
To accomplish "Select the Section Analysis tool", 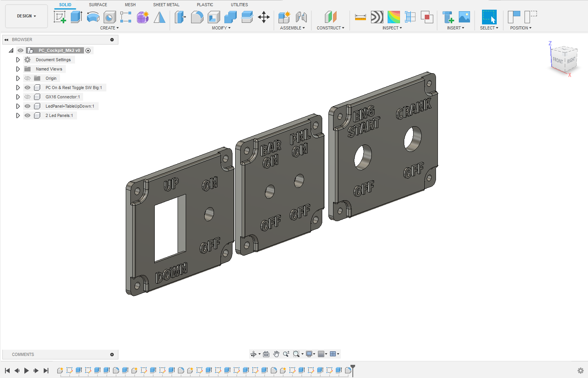I will [x=410, y=17].
